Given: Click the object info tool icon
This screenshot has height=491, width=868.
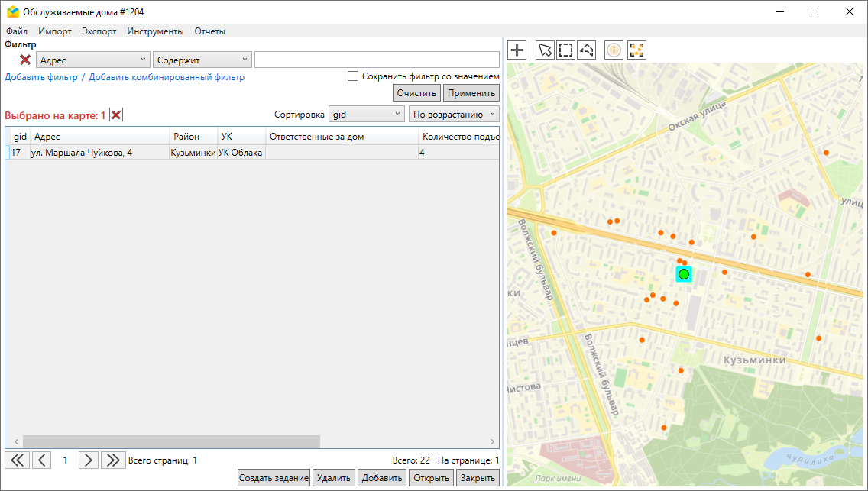Looking at the screenshot, I should point(614,50).
